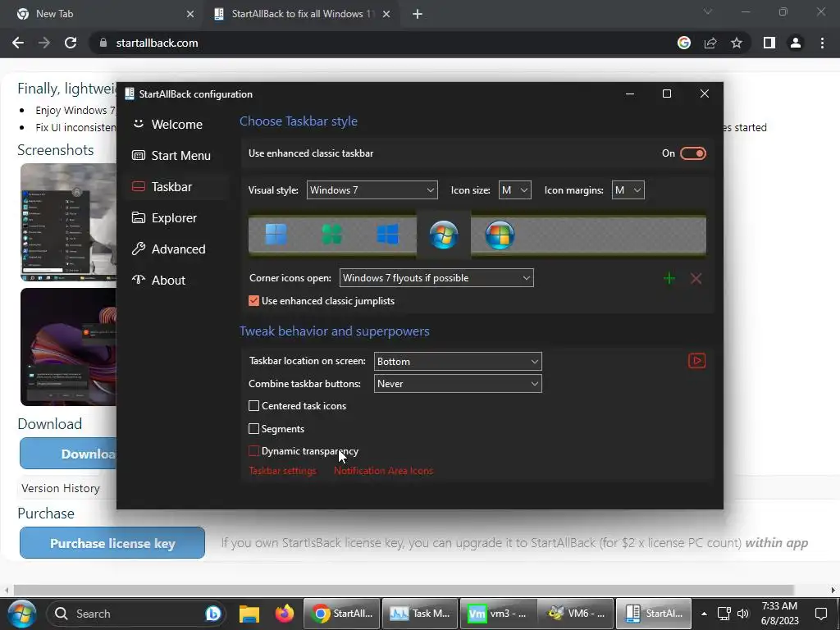Viewport: 840px width, 630px height.
Task: Open notification center icon
Action: (820, 614)
